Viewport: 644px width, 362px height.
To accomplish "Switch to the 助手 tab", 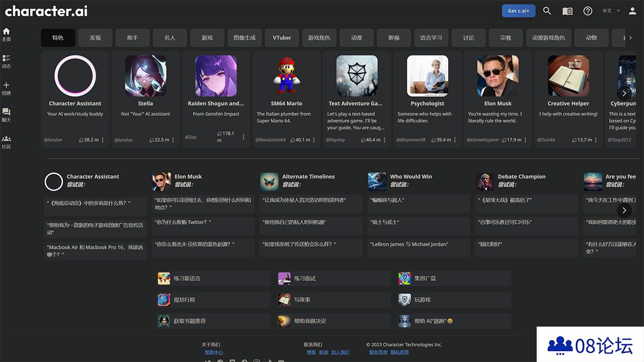I will [x=133, y=38].
